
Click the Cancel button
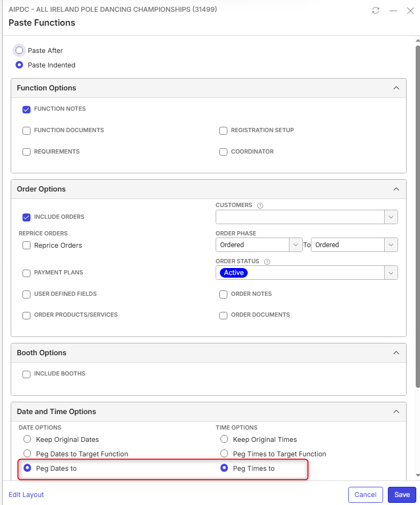point(365,495)
